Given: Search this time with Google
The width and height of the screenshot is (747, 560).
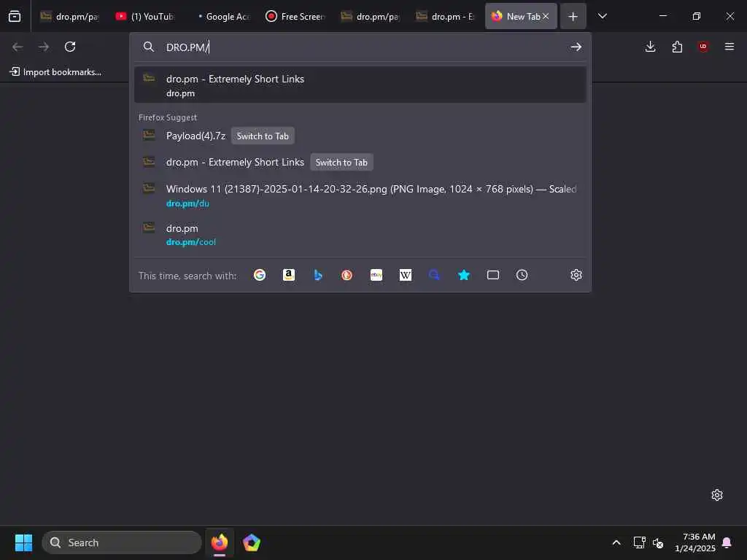Looking at the screenshot, I should pyautogui.click(x=260, y=275).
